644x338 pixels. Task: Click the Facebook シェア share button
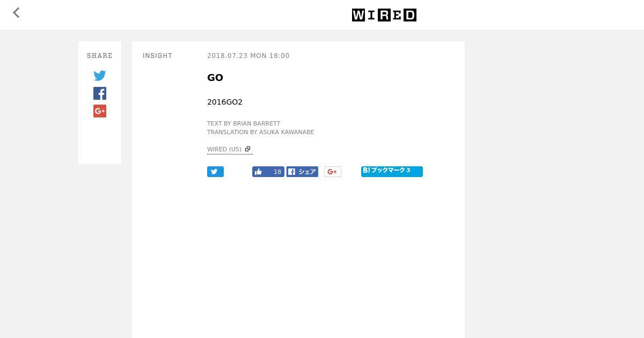(302, 172)
